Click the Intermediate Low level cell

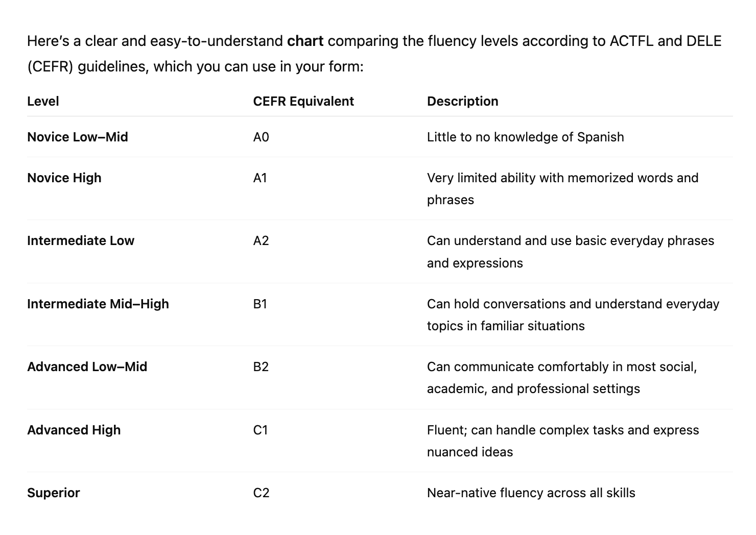click(x=81, y=240)
